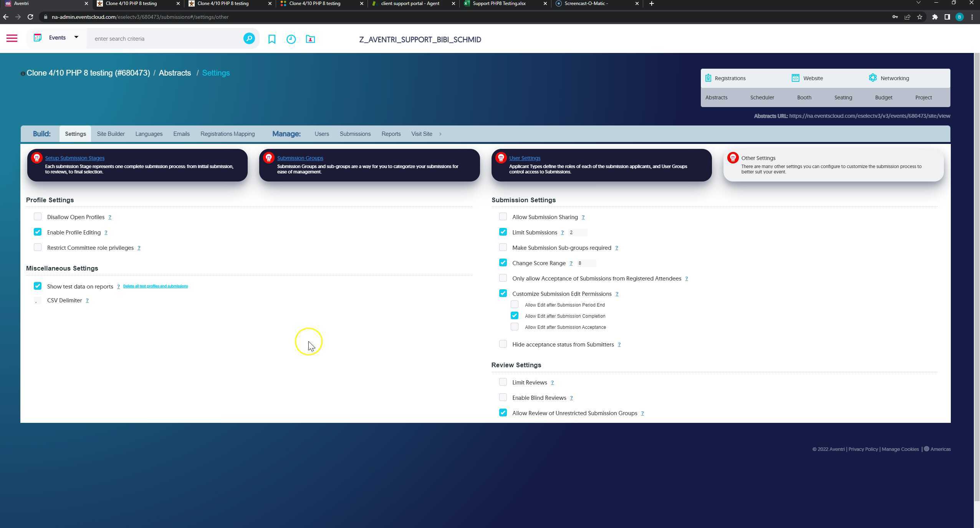Screen dimensions: 980x528
Task: Enable Blind Reviews checkbox
Action: click(503, 398)
